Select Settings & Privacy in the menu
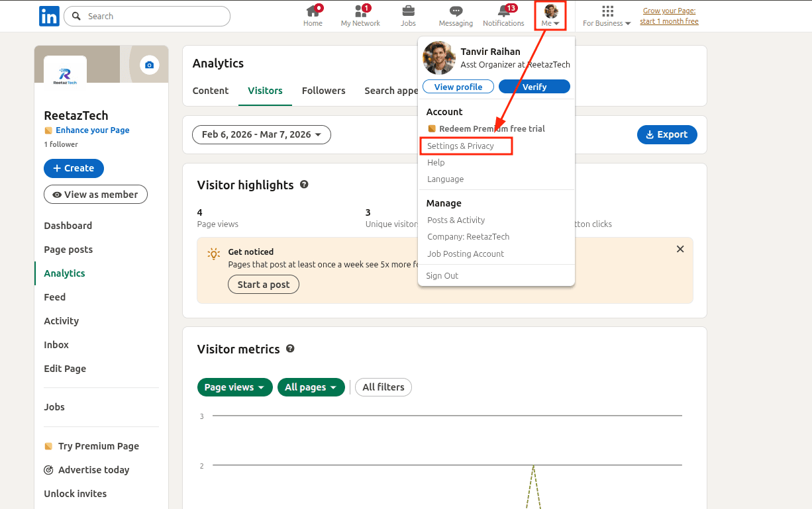Image resolution: width=812 pixels, height=509 pixels. point(460,146)
